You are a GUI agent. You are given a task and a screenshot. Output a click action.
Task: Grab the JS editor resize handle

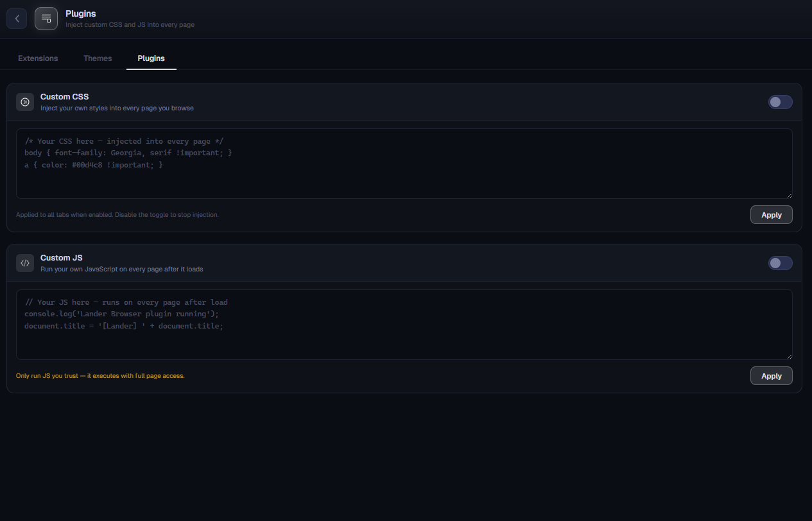[789, 356]
